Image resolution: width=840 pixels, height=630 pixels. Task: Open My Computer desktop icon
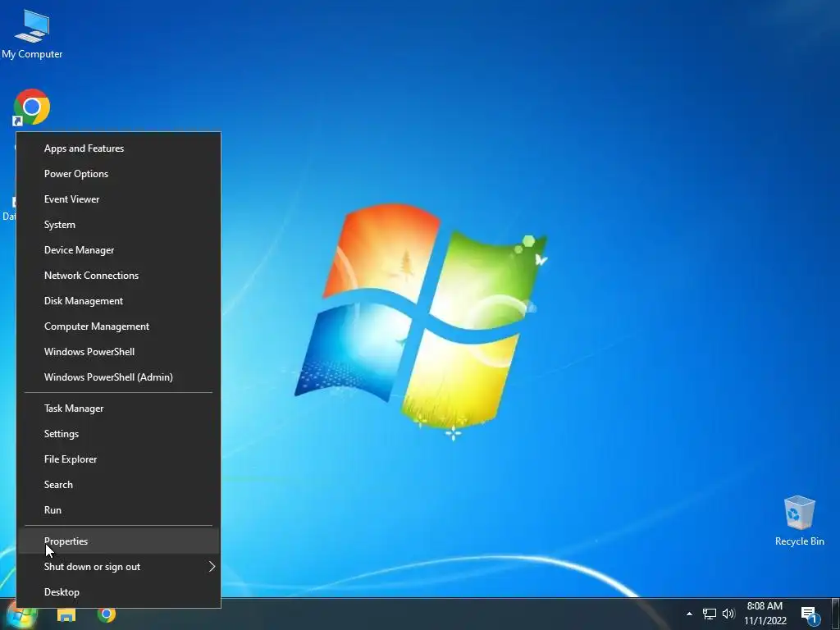(32, 34)
